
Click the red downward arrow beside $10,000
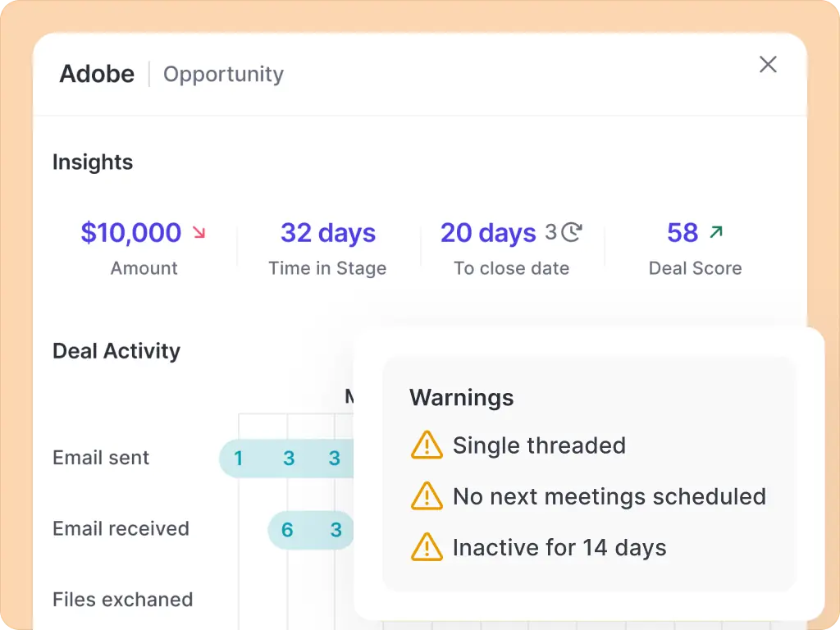(199, 232)
